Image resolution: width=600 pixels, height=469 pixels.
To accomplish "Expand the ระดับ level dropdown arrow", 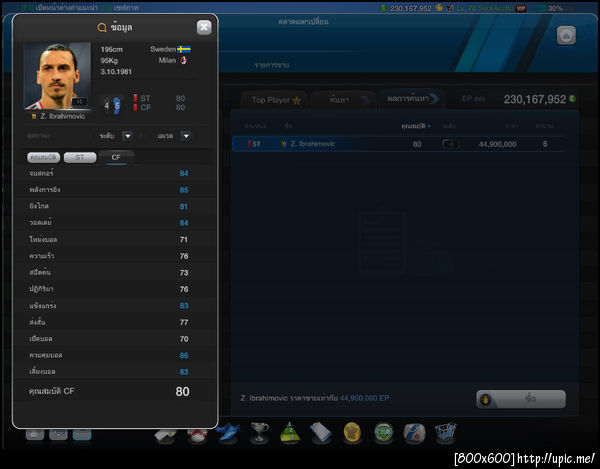I will (x=128, y=136).
